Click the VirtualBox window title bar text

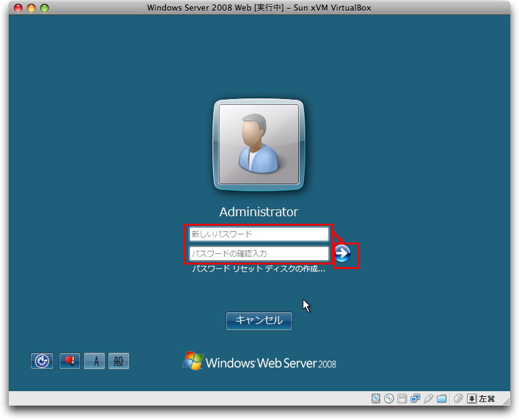(259, 8)
